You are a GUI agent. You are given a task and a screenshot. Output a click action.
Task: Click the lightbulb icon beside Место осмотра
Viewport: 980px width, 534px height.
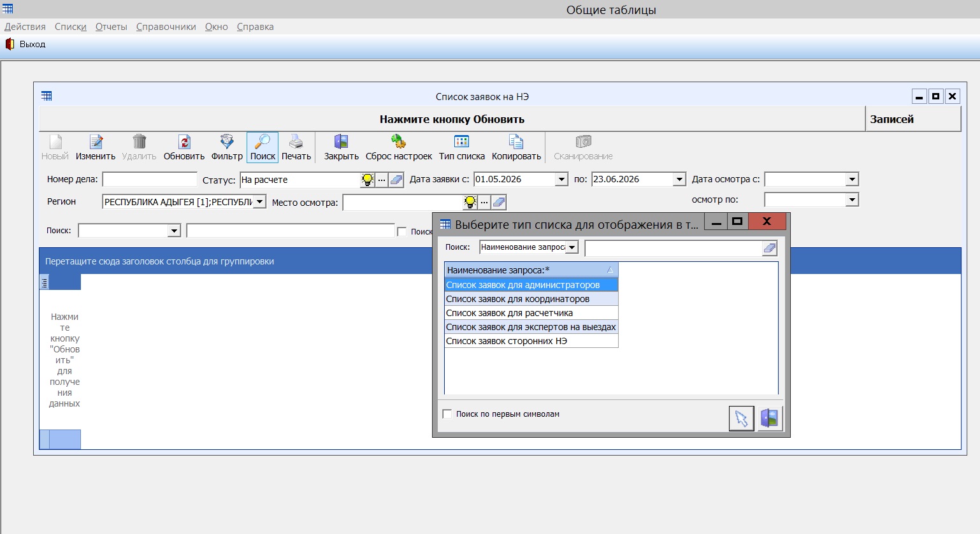coord(470,203)
